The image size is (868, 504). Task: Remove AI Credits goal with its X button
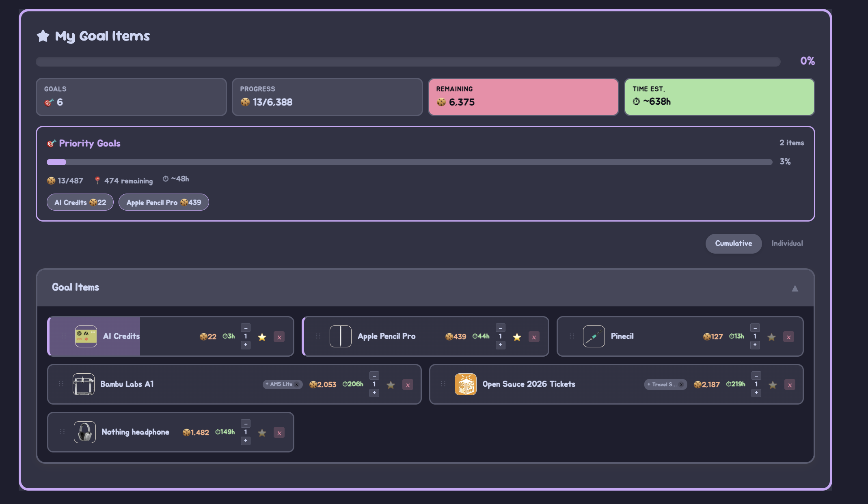[x=279, y=337]
